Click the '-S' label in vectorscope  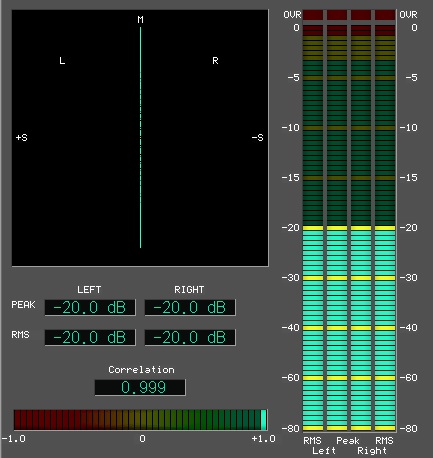tap(257, 138)
